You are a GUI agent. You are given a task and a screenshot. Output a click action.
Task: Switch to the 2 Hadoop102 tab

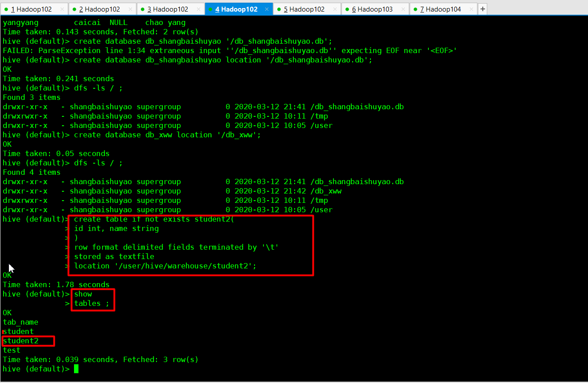[102, 9]
